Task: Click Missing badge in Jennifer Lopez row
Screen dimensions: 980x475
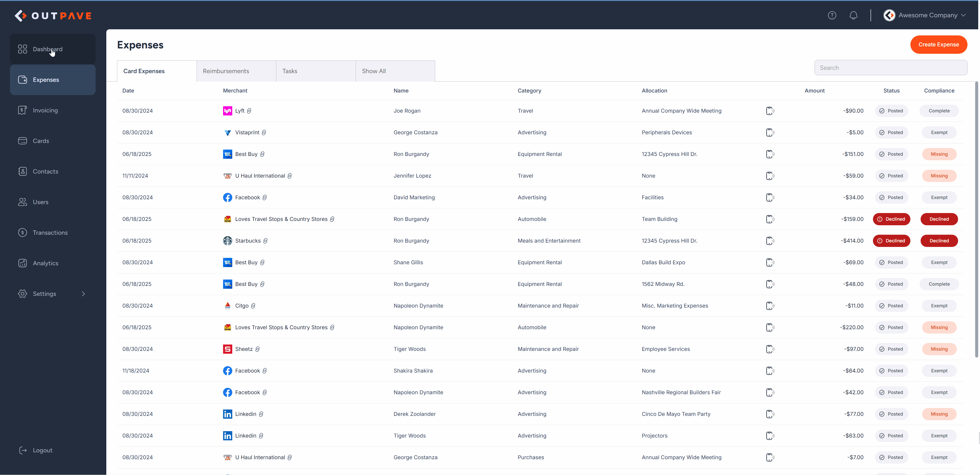Action: tap(939, 176)
